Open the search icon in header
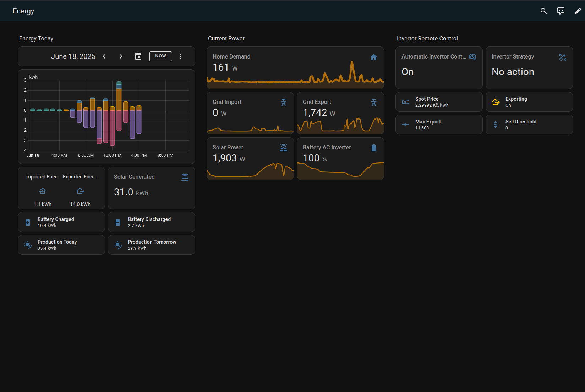 pyautogui.click(x=543, y=11)
